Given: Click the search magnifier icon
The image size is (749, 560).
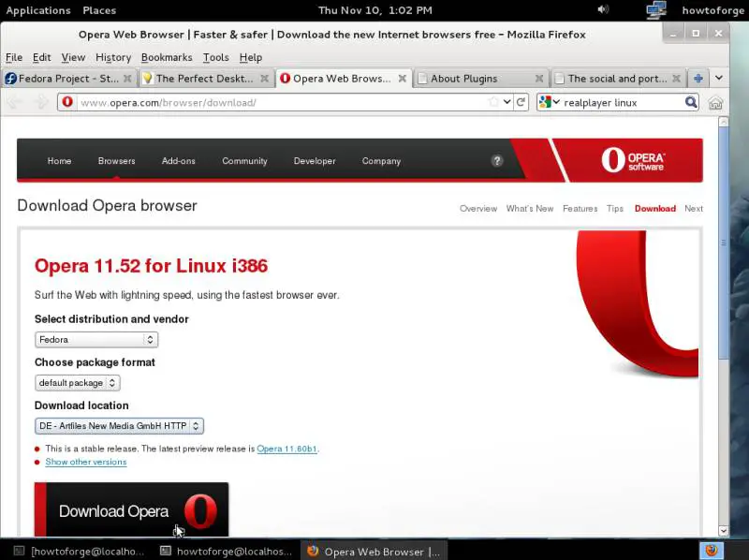Looking at the screenshot, I should (691, 102).
